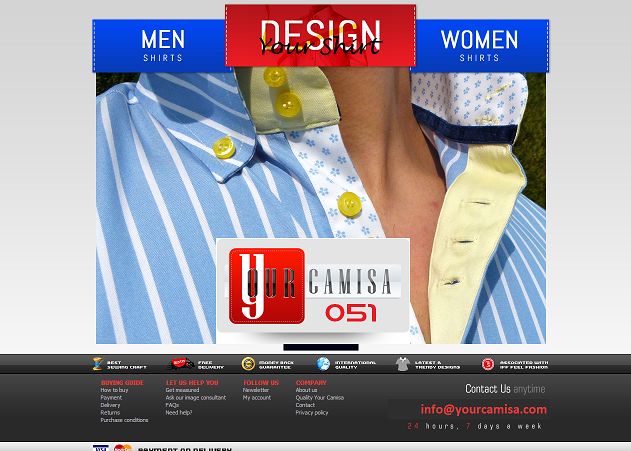Click the MasterCard icon
The height and width of the screenshot is (451, 631).
(x=123, y=448)
